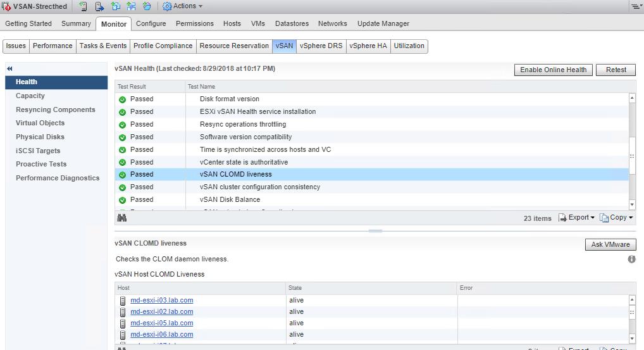Select the vSphere HA sub-tab
Viewport: 644px width, 350px height.
click(x=368, y=46)
